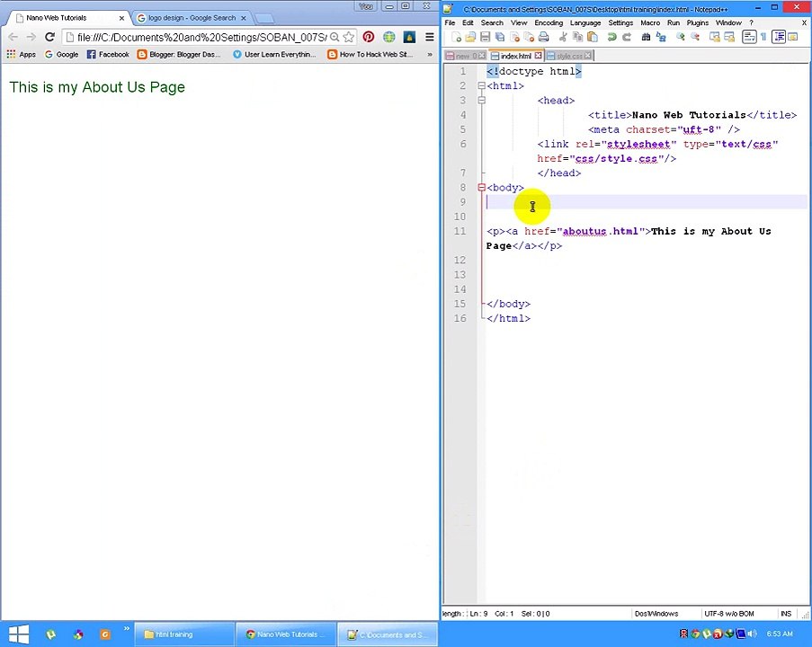The height and width of the screenshot is (647, 812).
Task: Click Save All icon in Notepad++ toolbar
Action: 500,37
